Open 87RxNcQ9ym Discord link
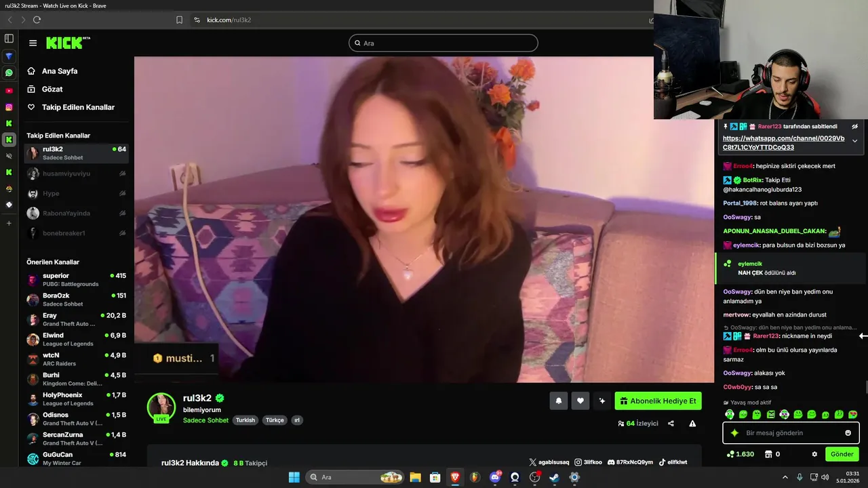Screen dimensions: 868x488 coord(630,462)
